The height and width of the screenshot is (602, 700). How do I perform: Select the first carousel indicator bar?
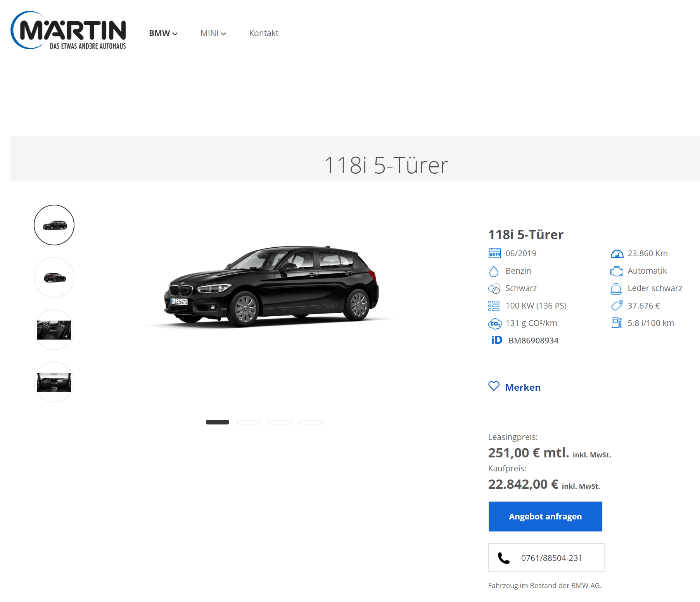(218, 422)
